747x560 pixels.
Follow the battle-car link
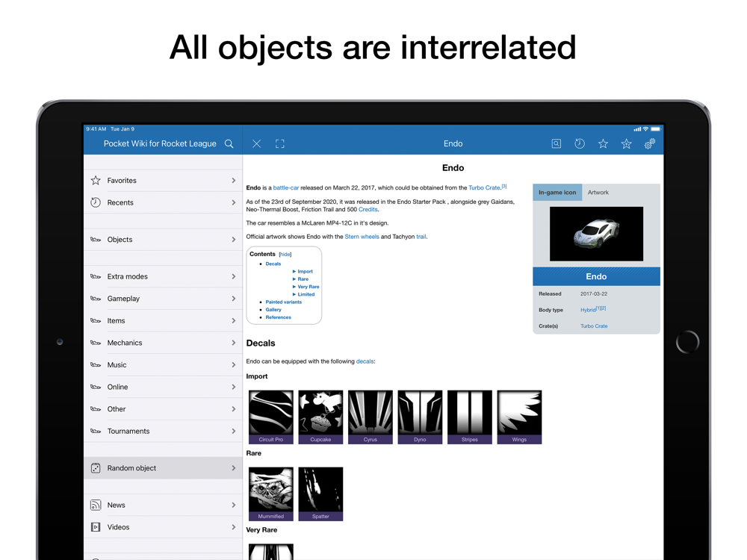(x=286, y=187)
